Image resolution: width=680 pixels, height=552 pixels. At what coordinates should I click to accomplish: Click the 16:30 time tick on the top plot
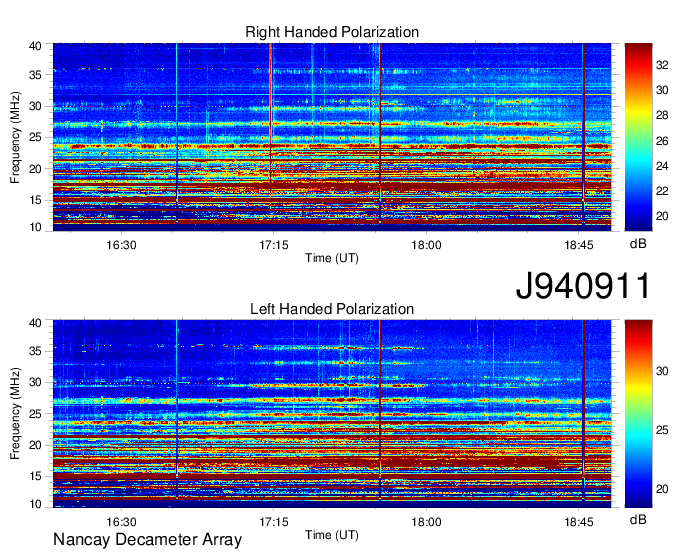(121, 245)
